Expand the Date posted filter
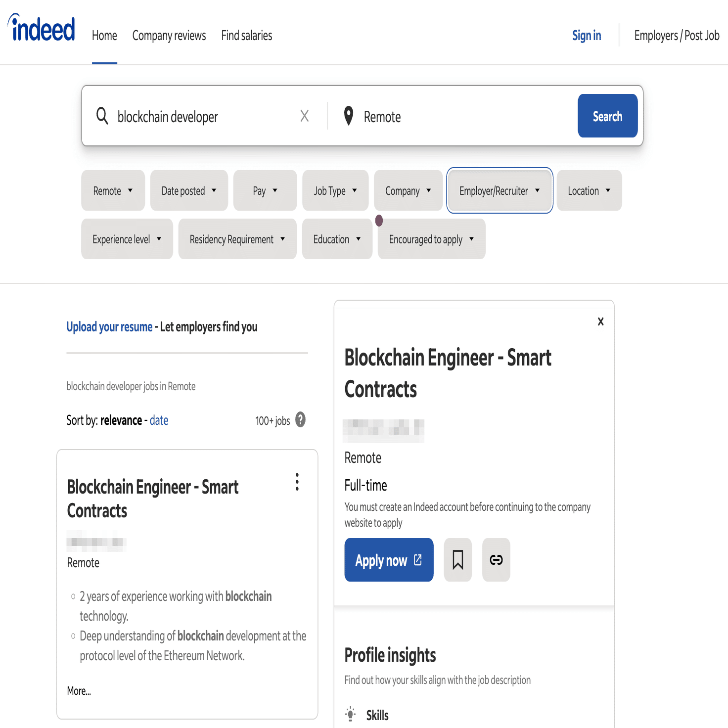 click(189, 191)
